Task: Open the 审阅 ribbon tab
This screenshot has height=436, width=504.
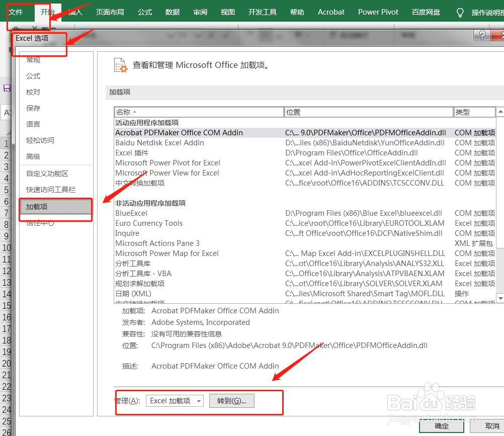Action: click(x=200, y=12)
